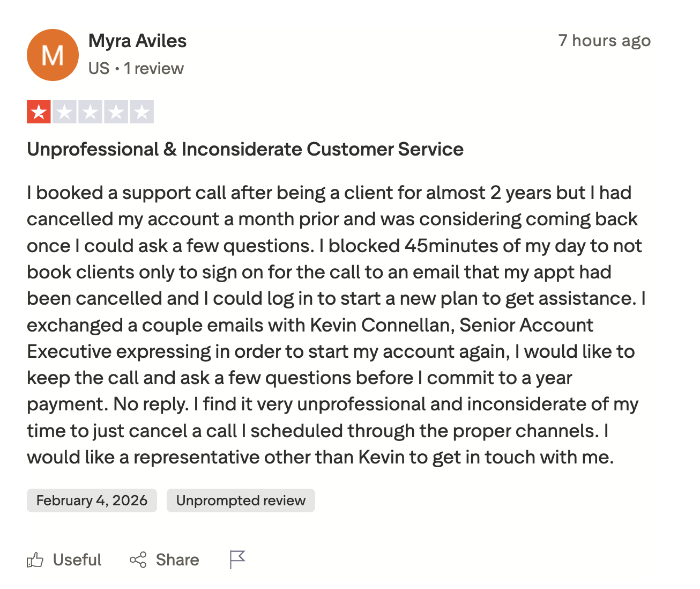Click the fourth gray star

pos(116,112)
